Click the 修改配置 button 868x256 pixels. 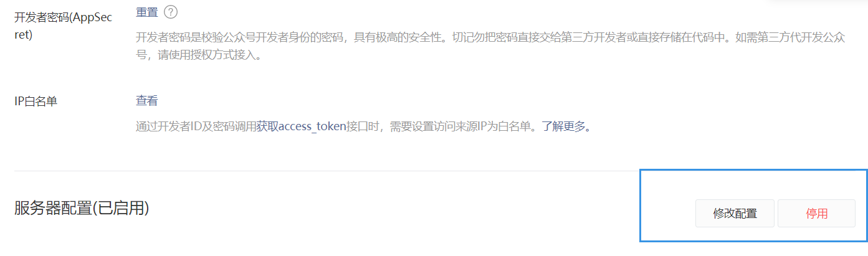[x=735, y=214]
